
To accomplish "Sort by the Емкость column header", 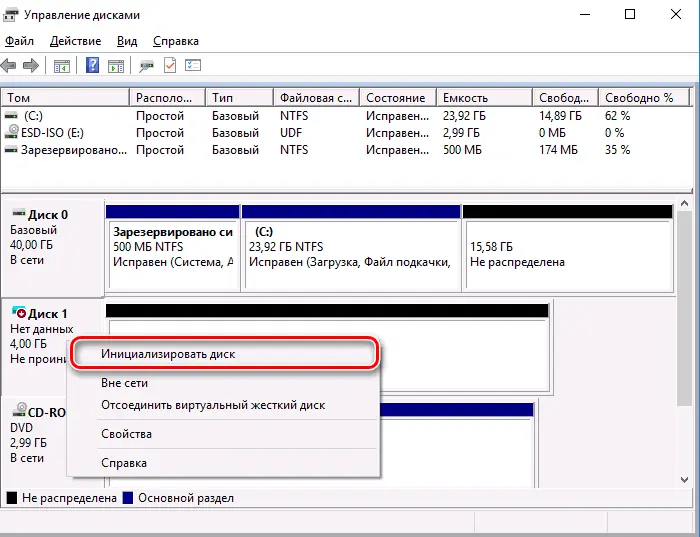I will 484,98.
